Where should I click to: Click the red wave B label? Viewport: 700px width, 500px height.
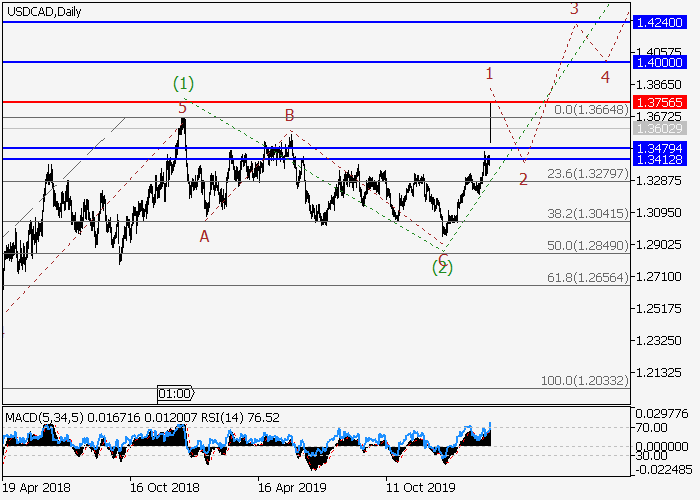click(x=289, y=116)
